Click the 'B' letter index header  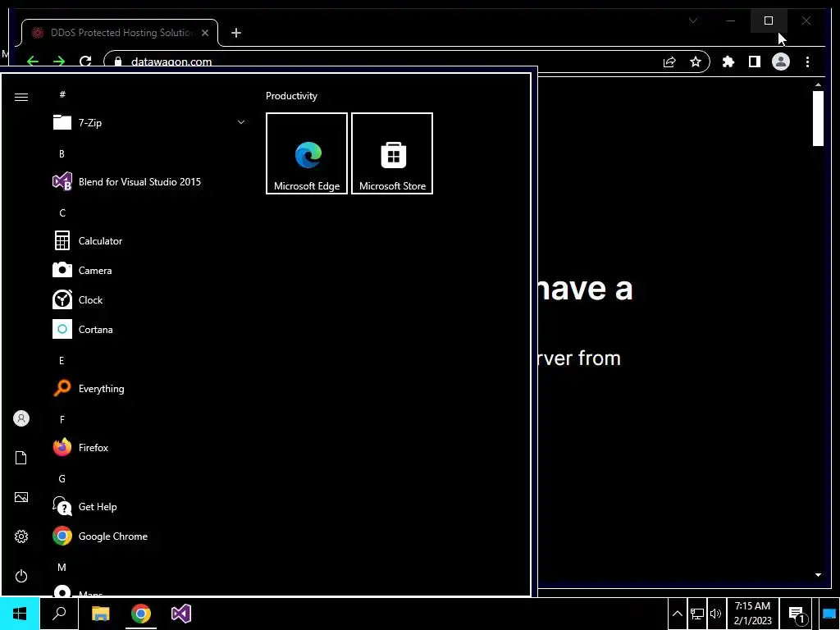pyautogui.click(x=62, y=153)
